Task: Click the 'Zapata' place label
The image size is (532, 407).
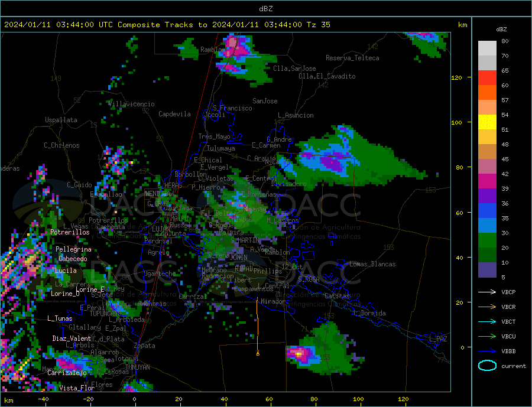Action: tap(145, 346)
